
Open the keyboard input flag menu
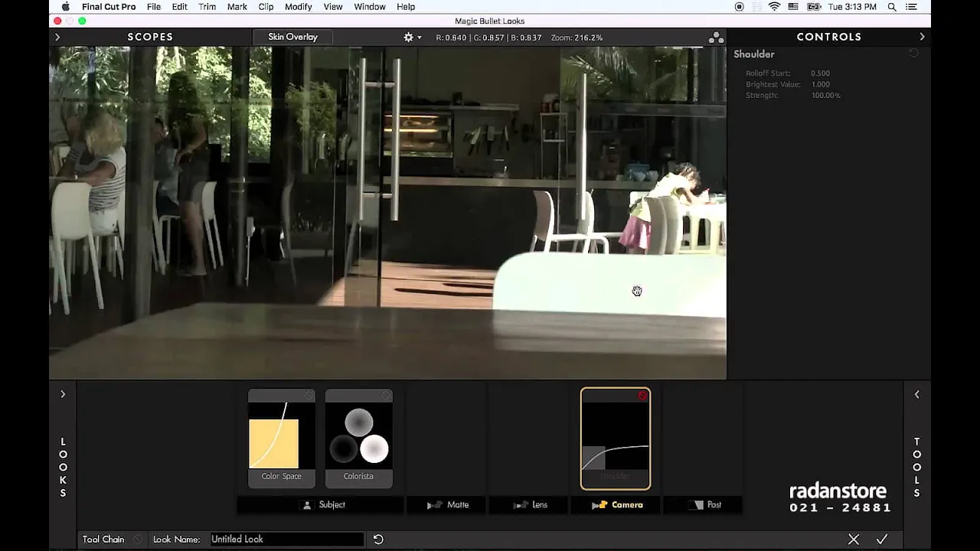793,7
